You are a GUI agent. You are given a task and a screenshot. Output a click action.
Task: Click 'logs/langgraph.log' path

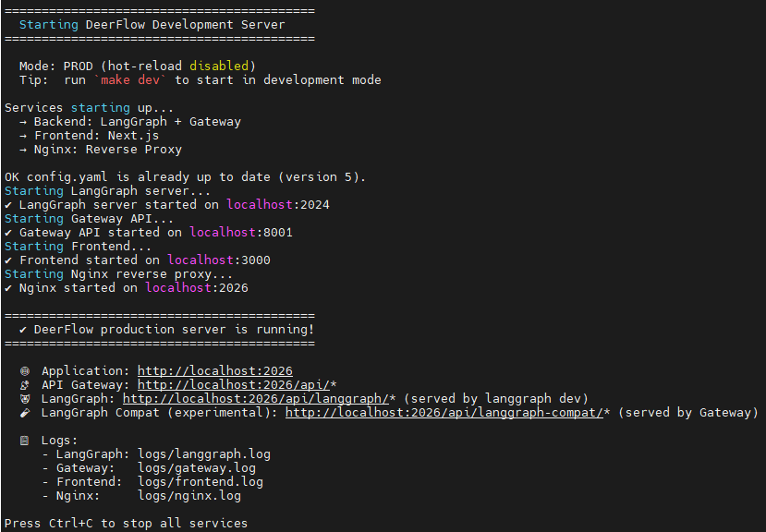click(x=203, y=454)
